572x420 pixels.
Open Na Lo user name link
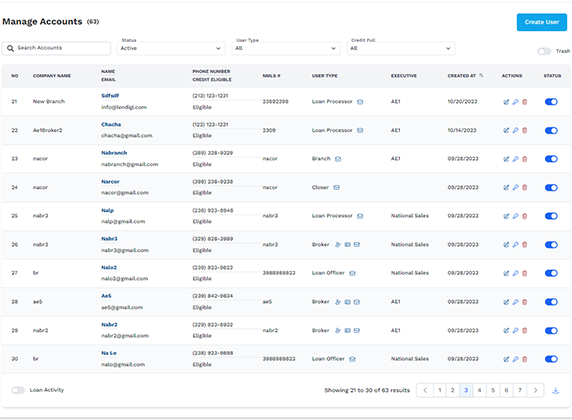[109, 353]
